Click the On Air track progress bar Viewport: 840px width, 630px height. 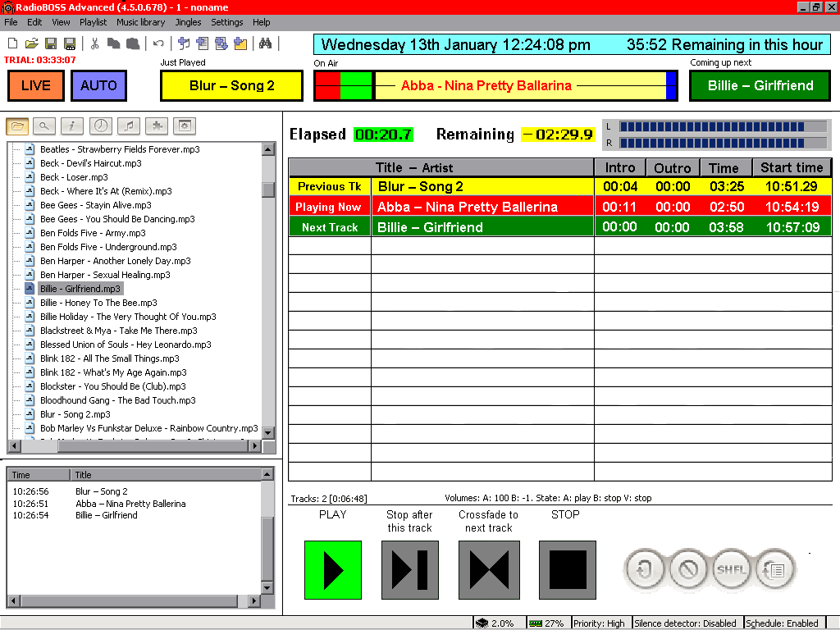pyautogui.click(x=495, y=85)
